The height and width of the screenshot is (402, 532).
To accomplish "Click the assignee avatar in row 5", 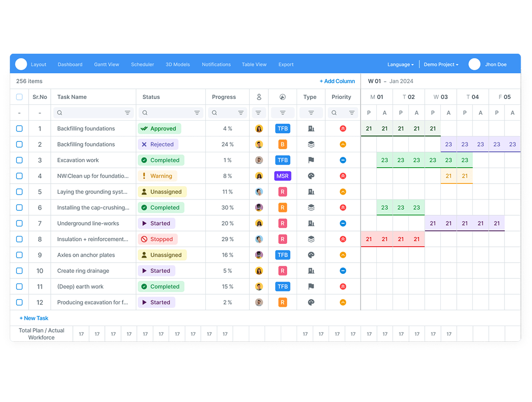I will point(259,192).
